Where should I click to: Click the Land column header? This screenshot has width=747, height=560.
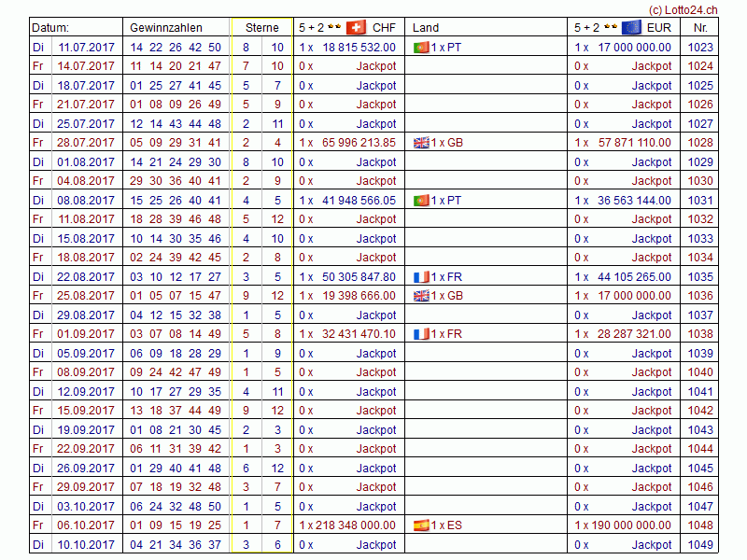click(426, 28)
